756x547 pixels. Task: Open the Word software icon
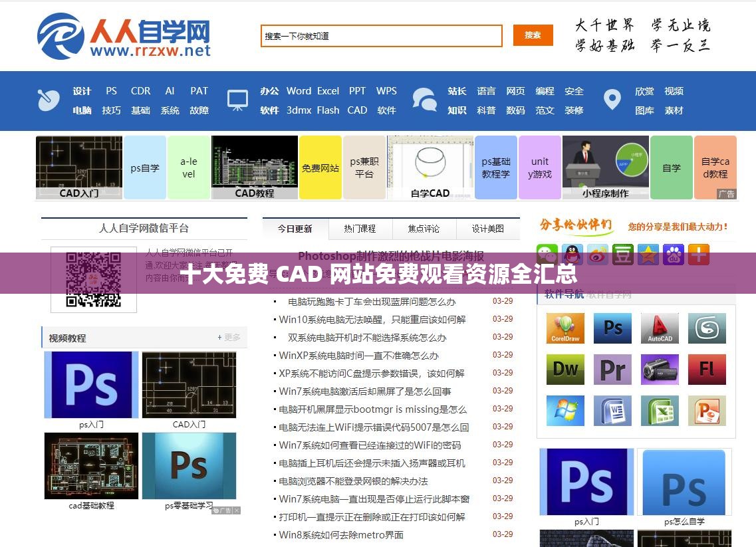(612, 411)
